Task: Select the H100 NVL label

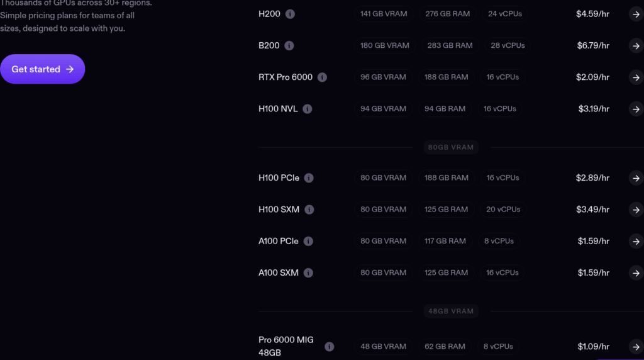Action: coord(278,109)
